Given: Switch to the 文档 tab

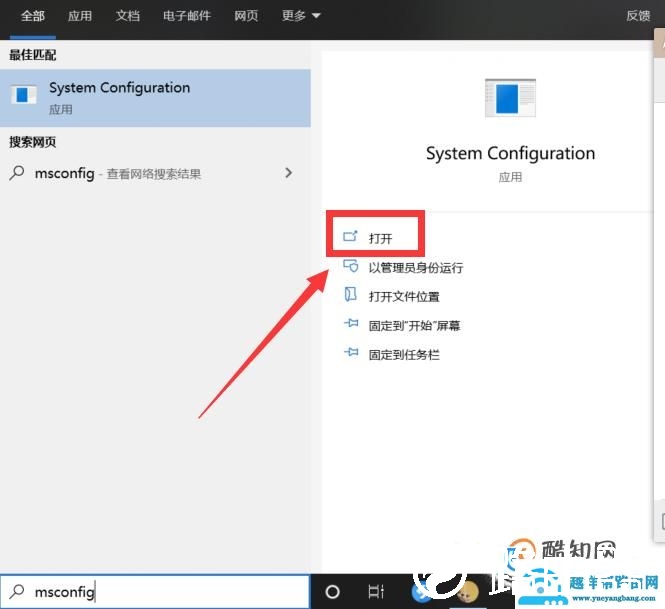Looking at the screenshot, I should 128,16.
